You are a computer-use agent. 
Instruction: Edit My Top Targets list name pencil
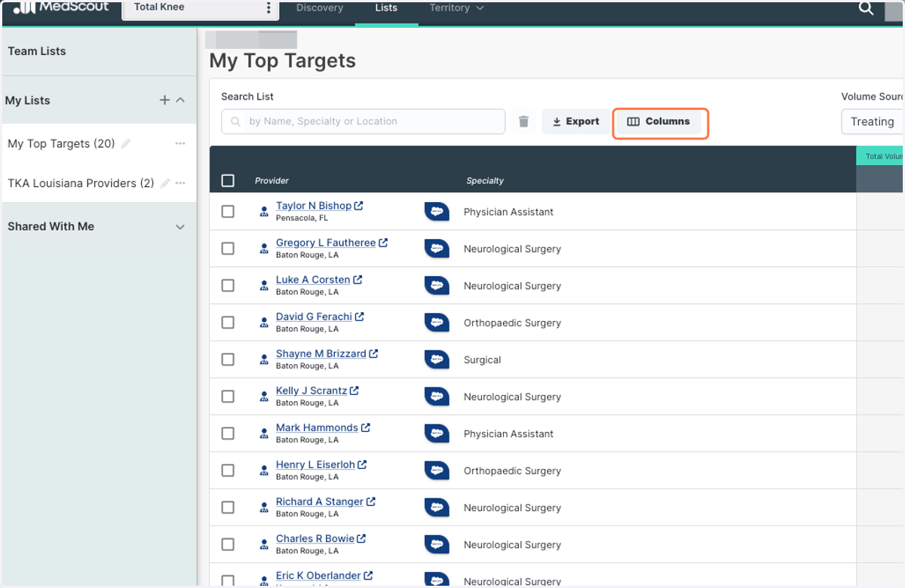point(126,143)
